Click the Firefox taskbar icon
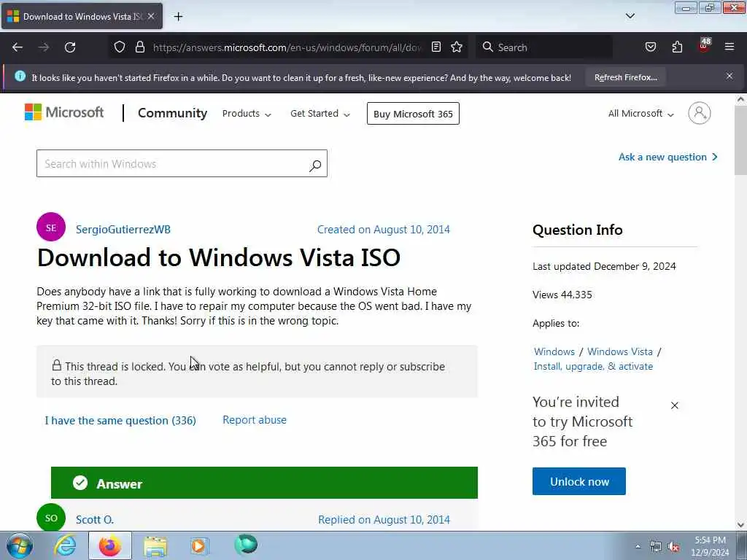This screenshot has width=747, height=560. click(109, 545)
